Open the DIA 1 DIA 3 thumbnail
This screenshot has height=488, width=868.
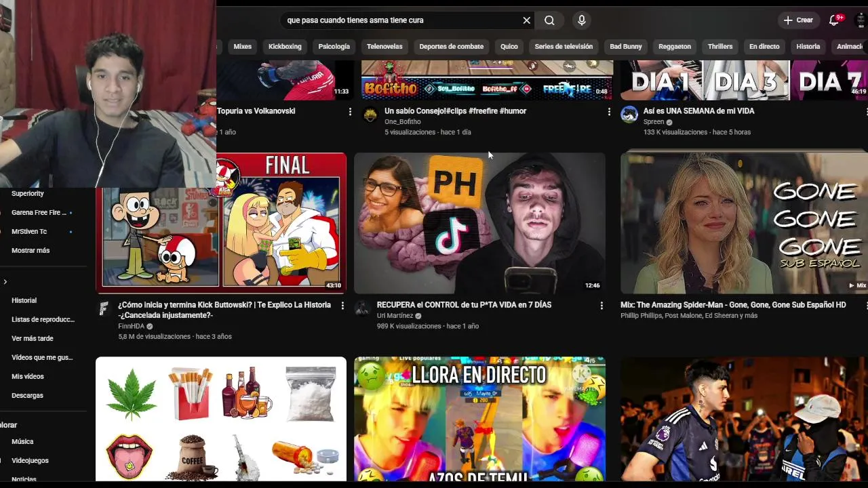(744, 80)
